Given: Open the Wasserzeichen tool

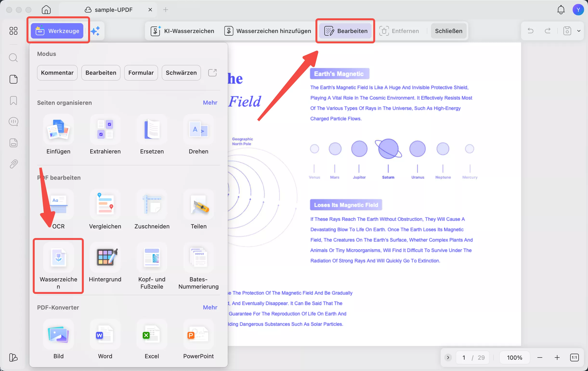Looking at the screenshot, I should 58,266.
